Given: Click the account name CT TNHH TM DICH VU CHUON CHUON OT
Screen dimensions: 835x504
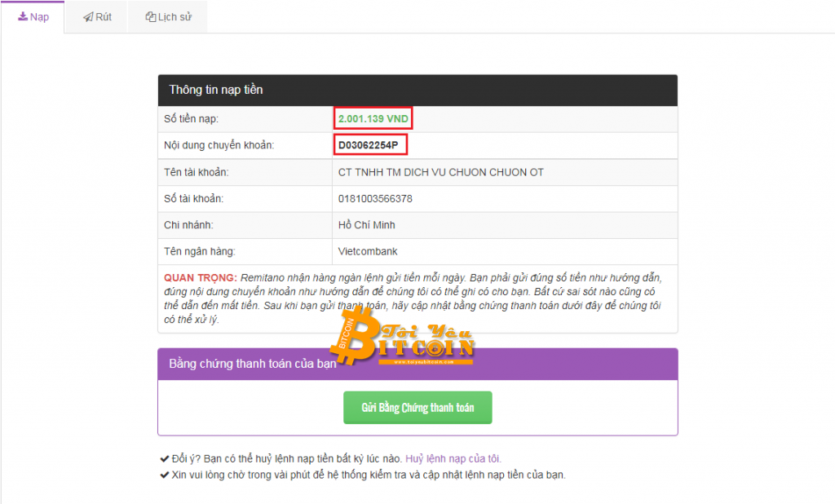Looking at the screenshot, I should [x=440, y=172].
